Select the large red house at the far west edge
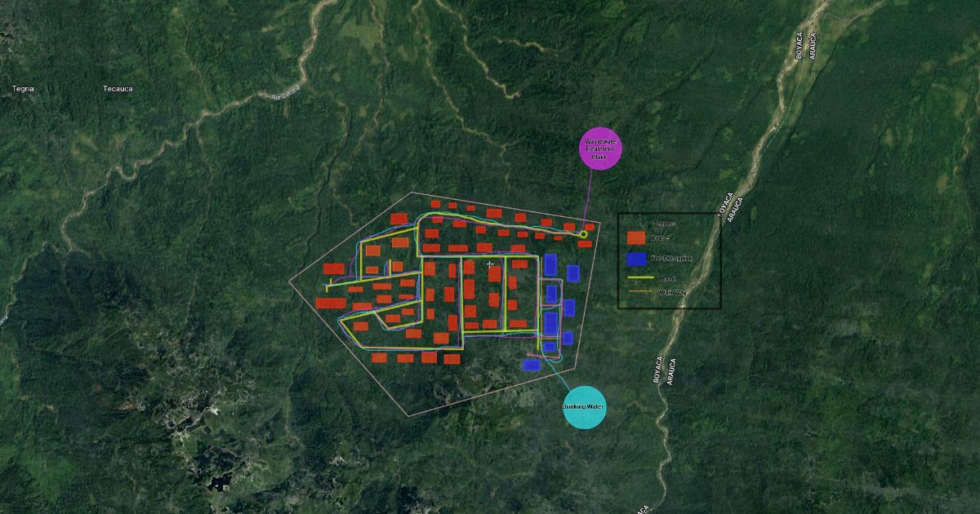 click(330, 303)
